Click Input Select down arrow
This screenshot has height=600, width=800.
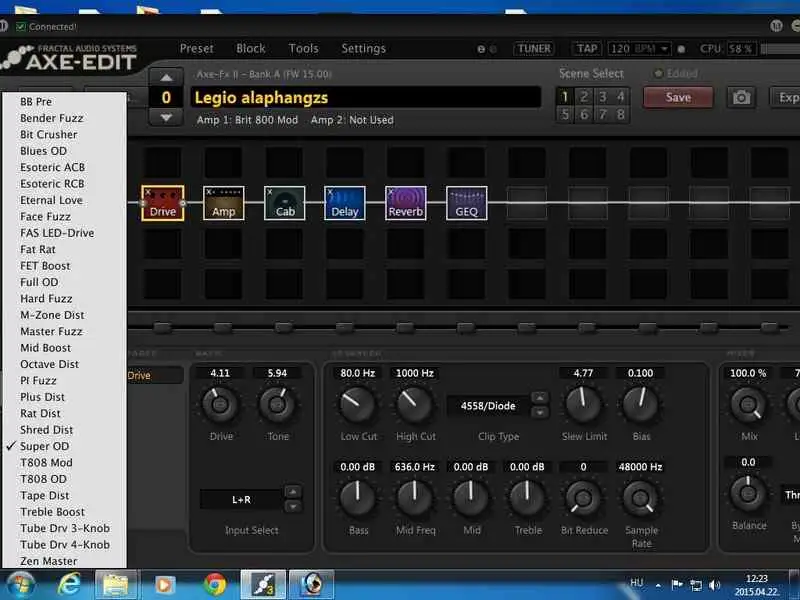coord(293,506)
